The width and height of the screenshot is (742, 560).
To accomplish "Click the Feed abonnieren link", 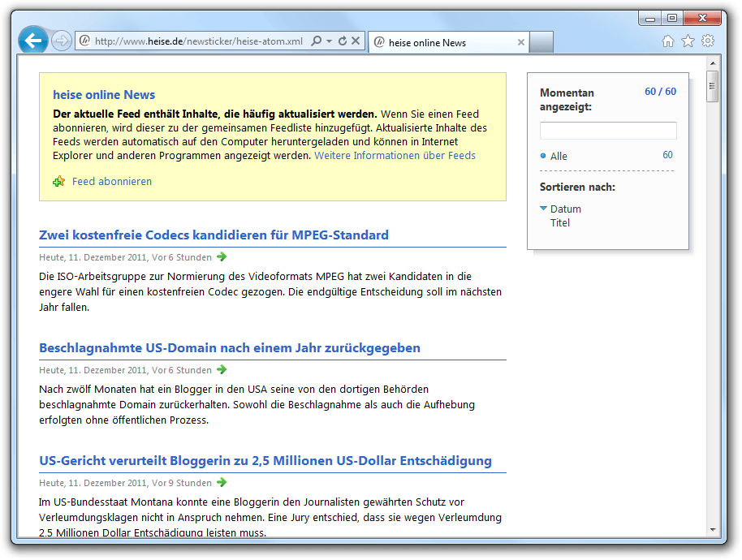I will 112,182.
